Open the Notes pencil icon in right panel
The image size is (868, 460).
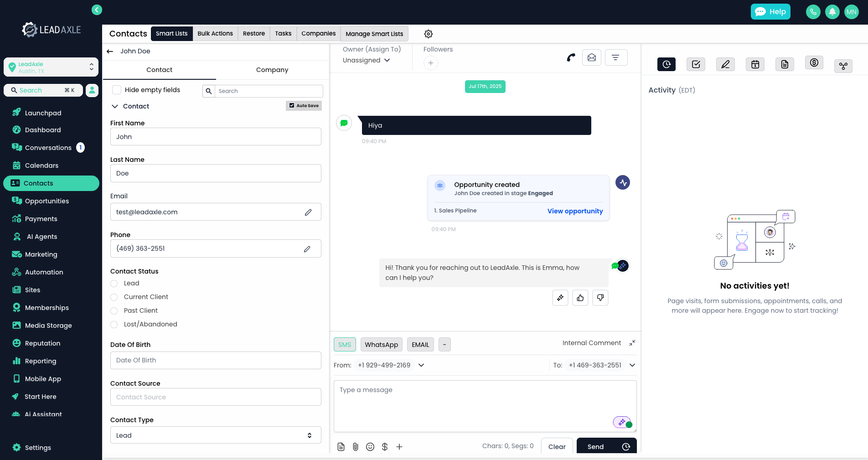725,64
